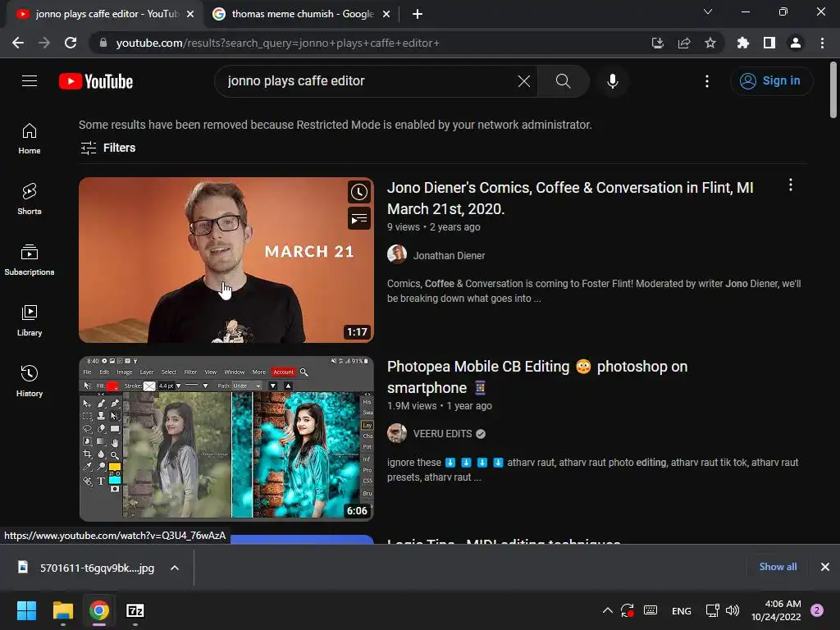Screen dimensions: 840x630
Task: Switch to thomas meme chumish Google tab
Action: (303, 14)
